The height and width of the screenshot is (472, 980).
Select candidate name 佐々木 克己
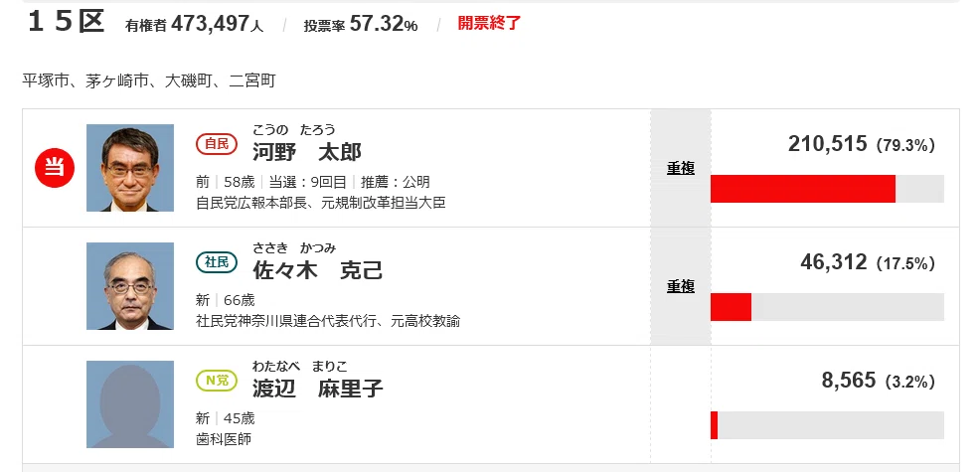click(317, 270)
